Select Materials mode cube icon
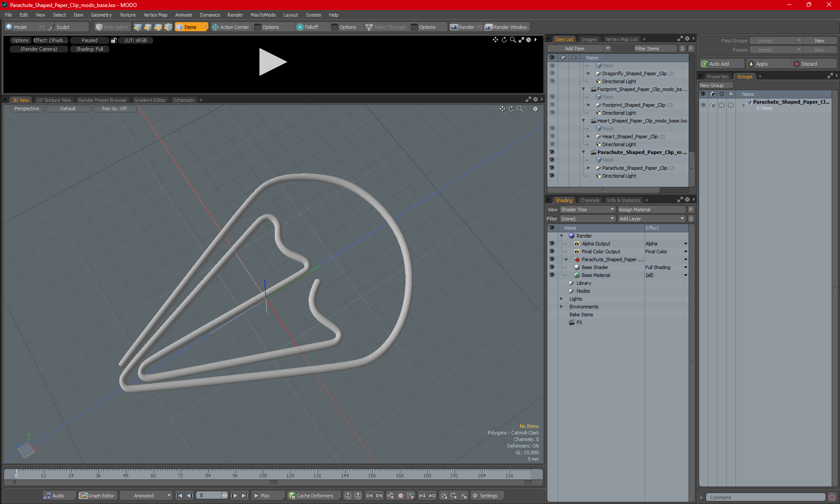 pyautogui.click(x=168, y=27)
